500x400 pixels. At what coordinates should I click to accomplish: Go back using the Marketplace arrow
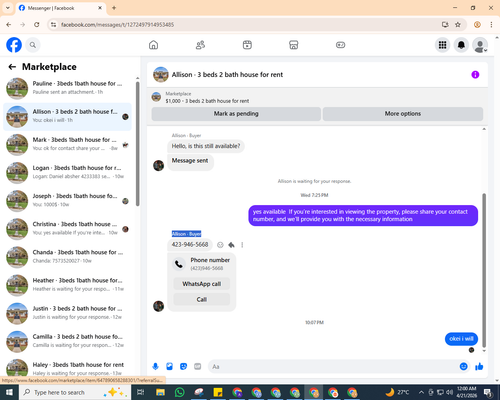(12, 67)
